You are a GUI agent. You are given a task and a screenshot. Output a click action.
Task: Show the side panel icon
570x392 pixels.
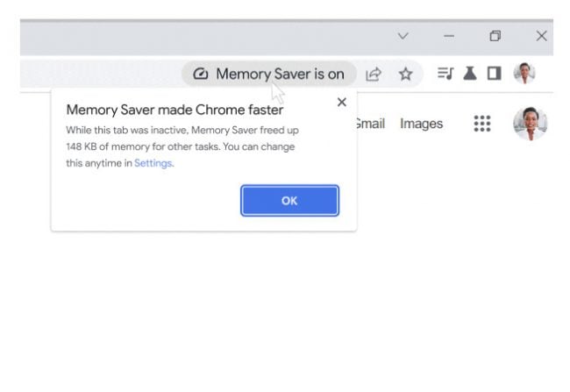pyautogui.click(x=494, y=74)
